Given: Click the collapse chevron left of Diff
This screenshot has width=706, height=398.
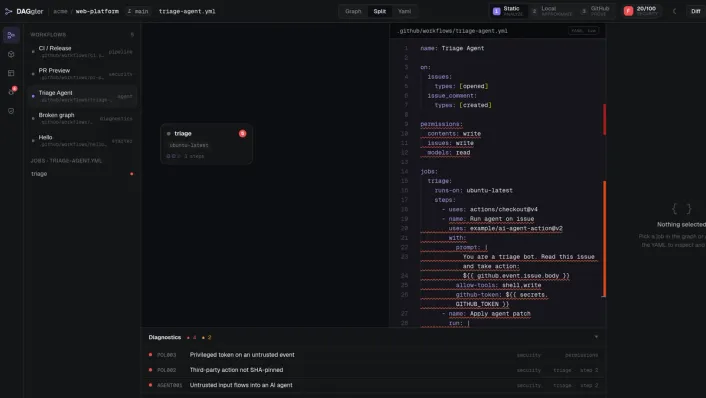Looking at the screenshot, I should 674,11.
